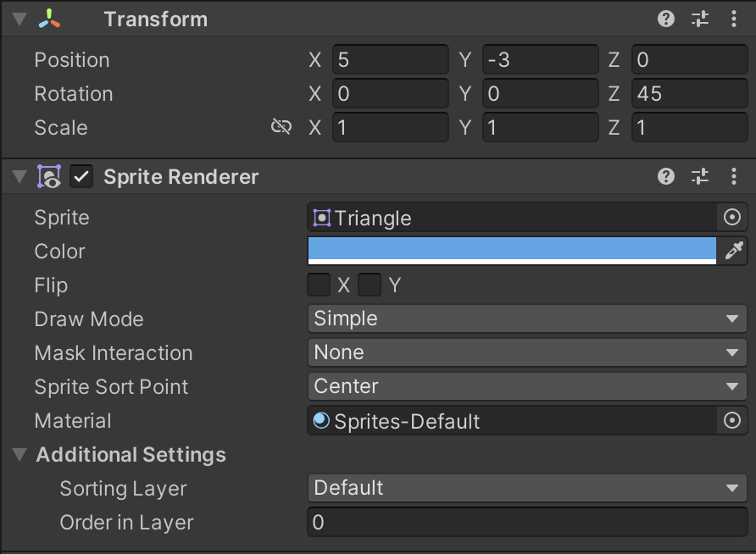Open Sprite Renderer help reference icon
The height and width of the screenshot is (554, 756).
tap(666, 176)
